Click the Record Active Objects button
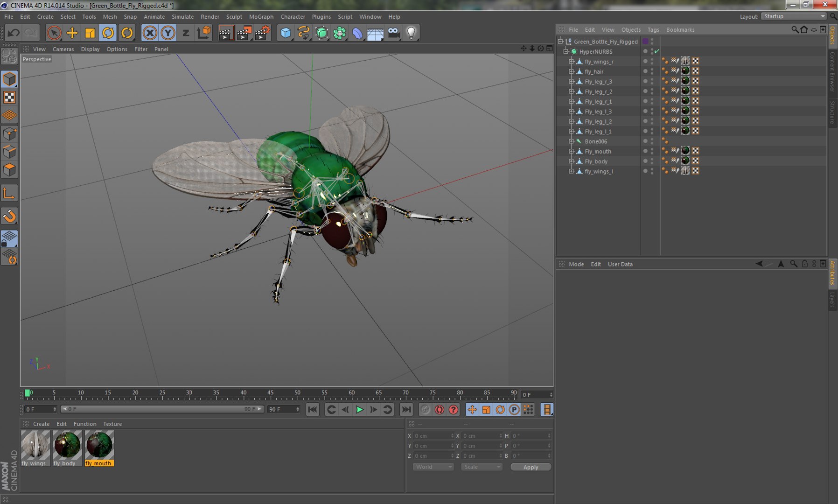 pyautogui.click(x=425, y=410)
